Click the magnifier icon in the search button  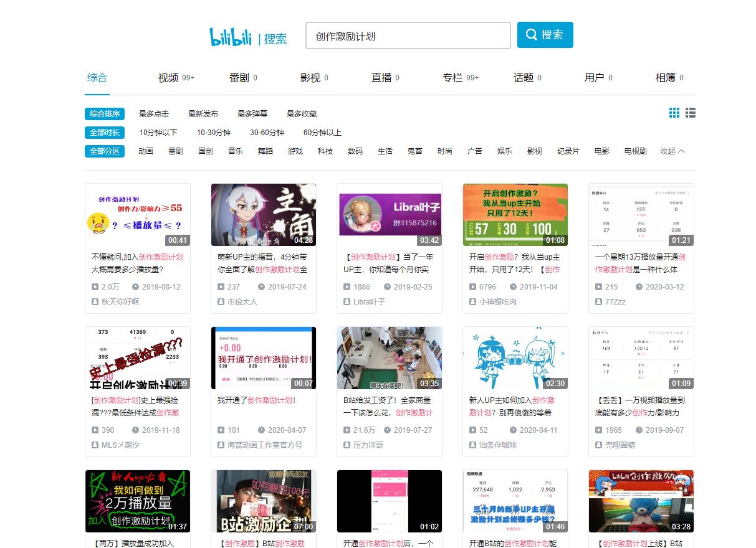click(x=532, y=35)
